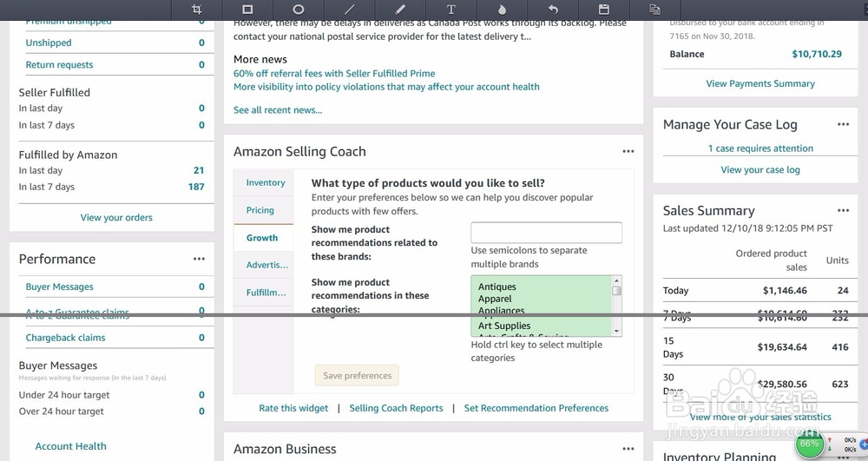Click View your case log link
The image size is (868, 461).
pos(760,170)
